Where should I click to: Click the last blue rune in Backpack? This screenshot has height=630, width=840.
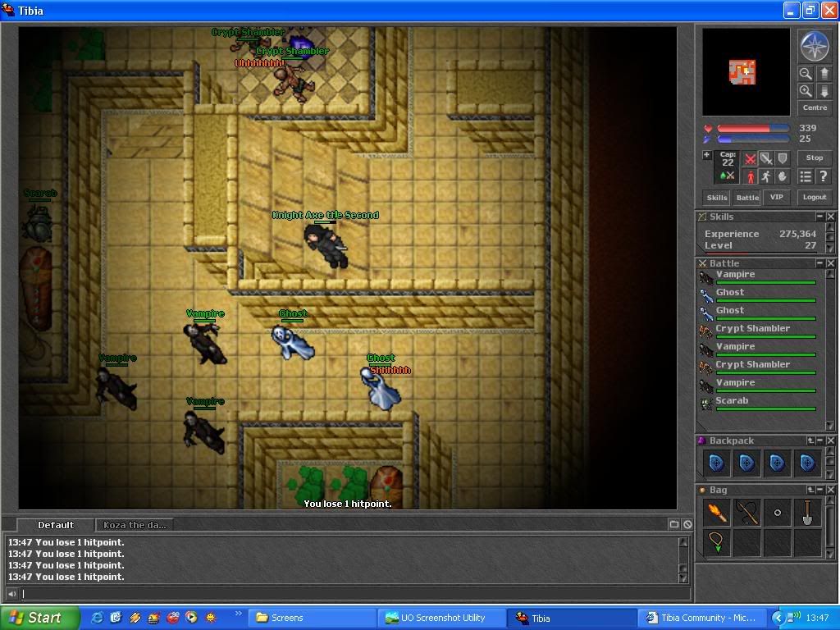click(x=807, y=463)
